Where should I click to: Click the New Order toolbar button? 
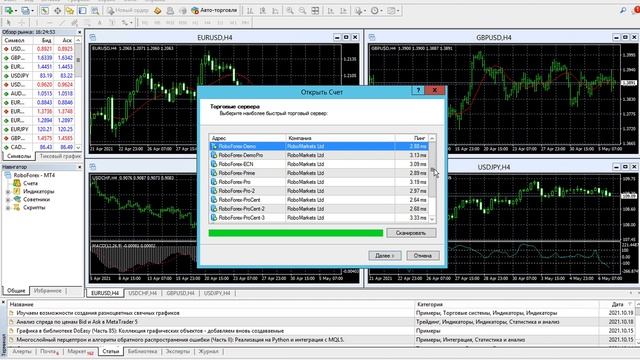(x=128, y=11)
